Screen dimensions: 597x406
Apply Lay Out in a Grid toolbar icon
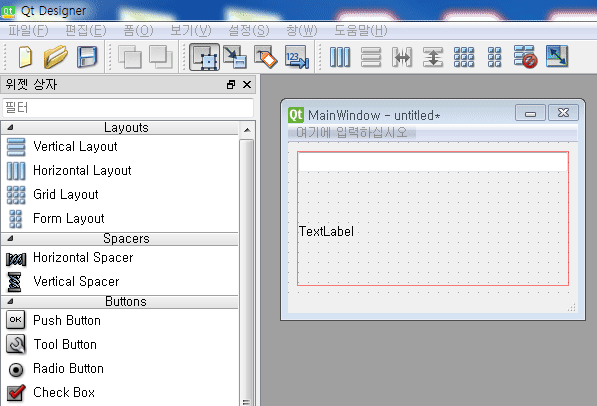(x=464, y=57)
